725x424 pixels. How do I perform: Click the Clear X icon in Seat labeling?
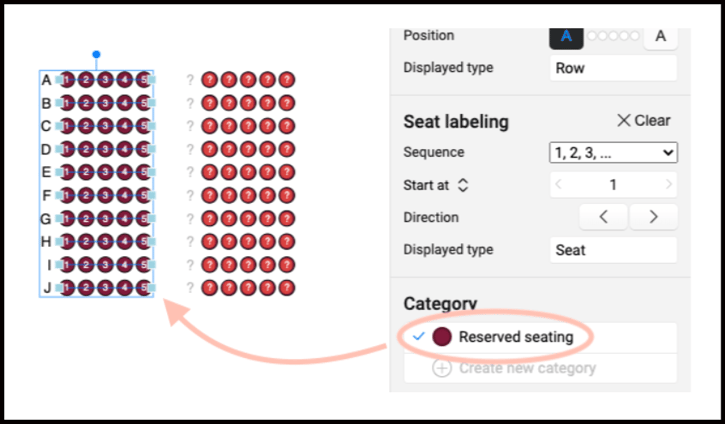[624, 120]
